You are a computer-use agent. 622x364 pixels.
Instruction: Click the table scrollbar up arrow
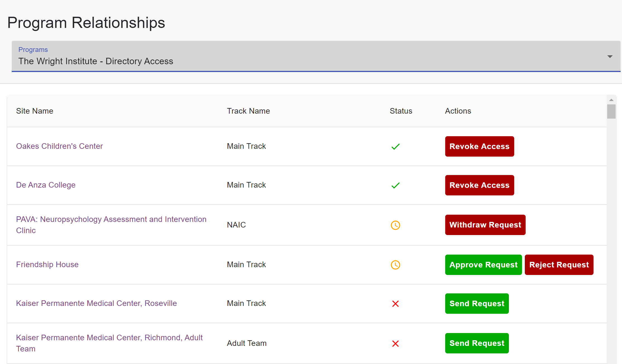[611, 100]
